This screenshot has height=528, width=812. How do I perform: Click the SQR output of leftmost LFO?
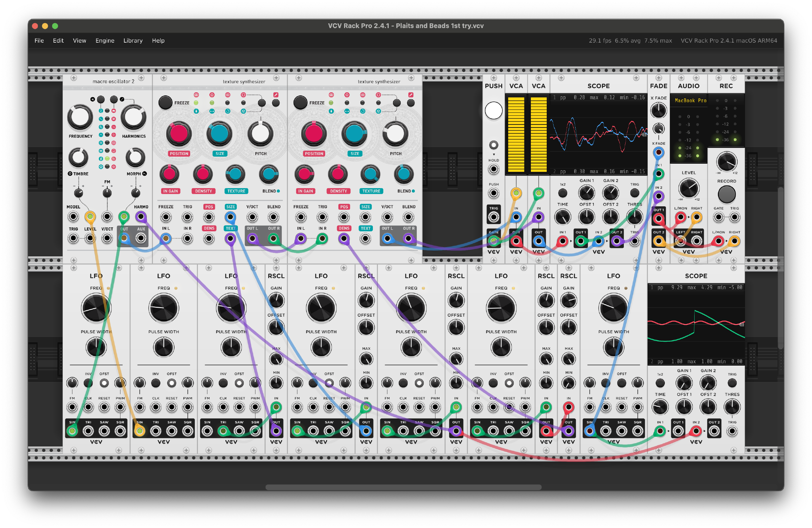120,432
